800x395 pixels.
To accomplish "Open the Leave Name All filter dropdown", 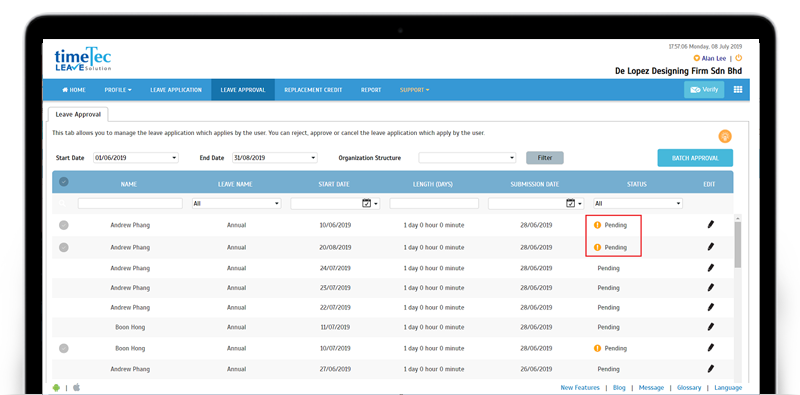I will pyautogui.click(x=237, y=203).
